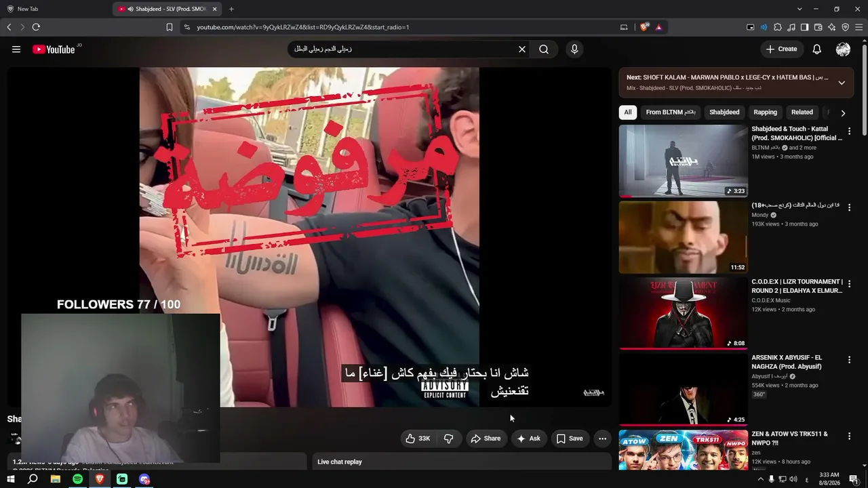Open options for the Kattal video
Viewport: 868px width, 488px height.
(x=849, y=131)
